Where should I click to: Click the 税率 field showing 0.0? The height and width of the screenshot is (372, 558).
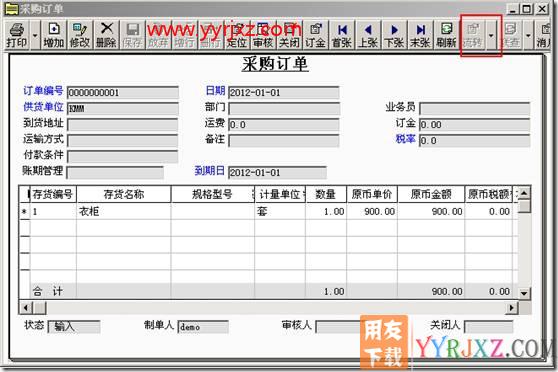pos(474,141)
